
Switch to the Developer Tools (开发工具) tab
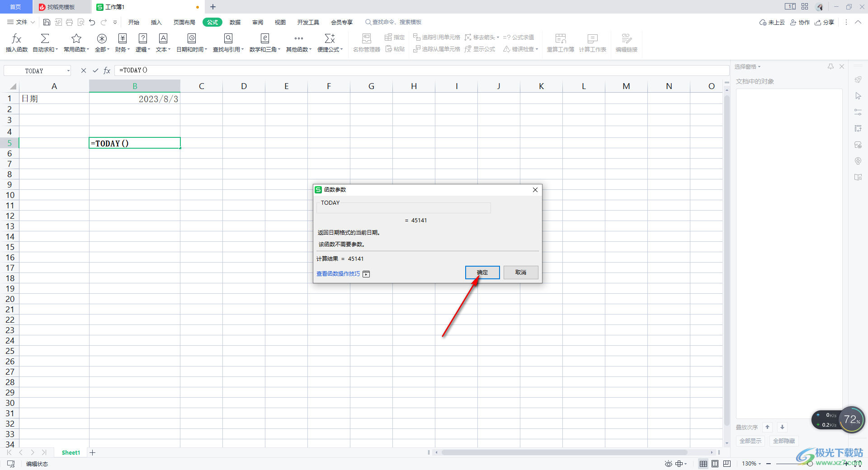(x=308, y=22)
